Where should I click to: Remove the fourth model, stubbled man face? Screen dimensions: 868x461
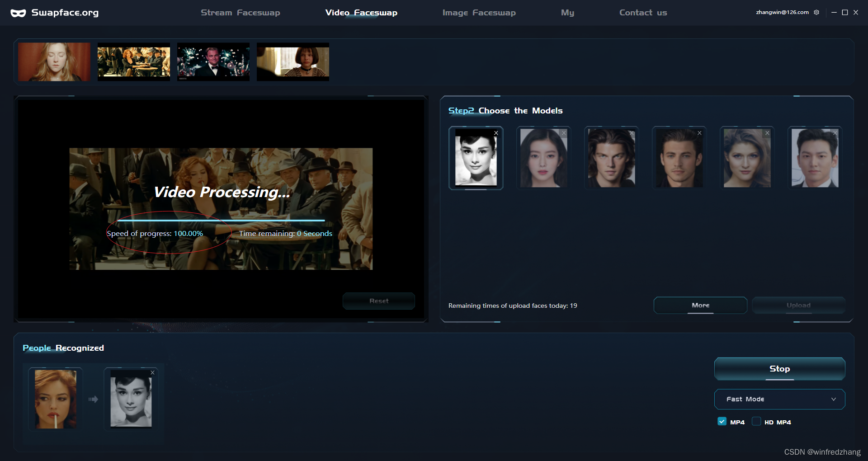(x=699, y=133)
